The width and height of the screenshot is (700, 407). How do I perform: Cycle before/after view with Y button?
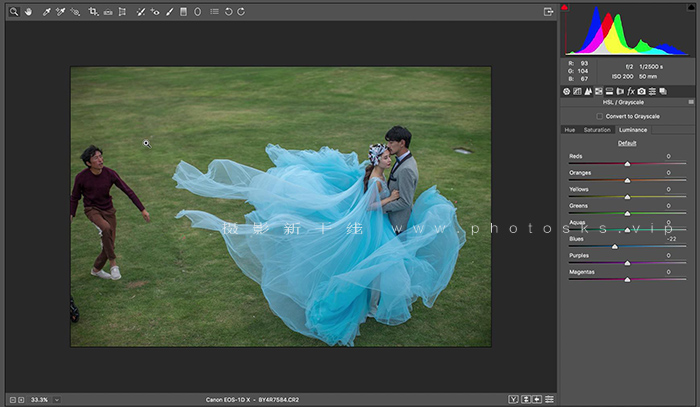(x=513, y=399)
